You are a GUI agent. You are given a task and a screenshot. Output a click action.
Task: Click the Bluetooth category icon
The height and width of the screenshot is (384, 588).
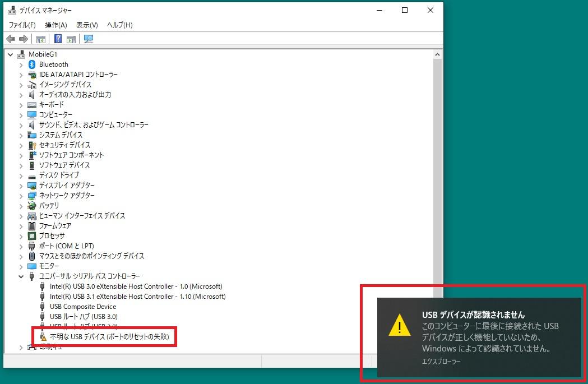tap(32, 64)
